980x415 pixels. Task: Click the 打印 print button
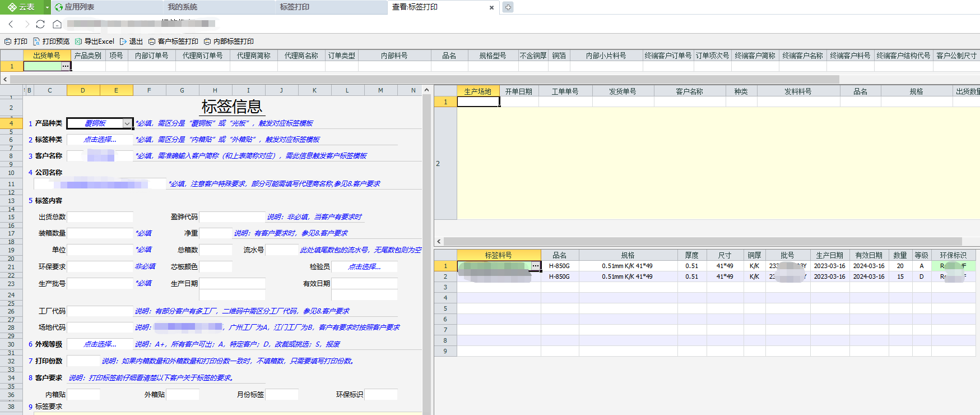pyautogui.click(x=16, y=41)
